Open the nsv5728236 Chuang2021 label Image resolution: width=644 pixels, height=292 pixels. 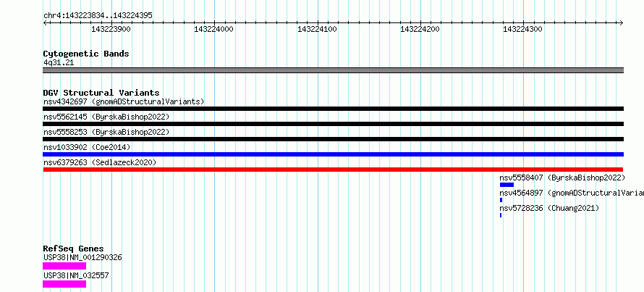549,208
